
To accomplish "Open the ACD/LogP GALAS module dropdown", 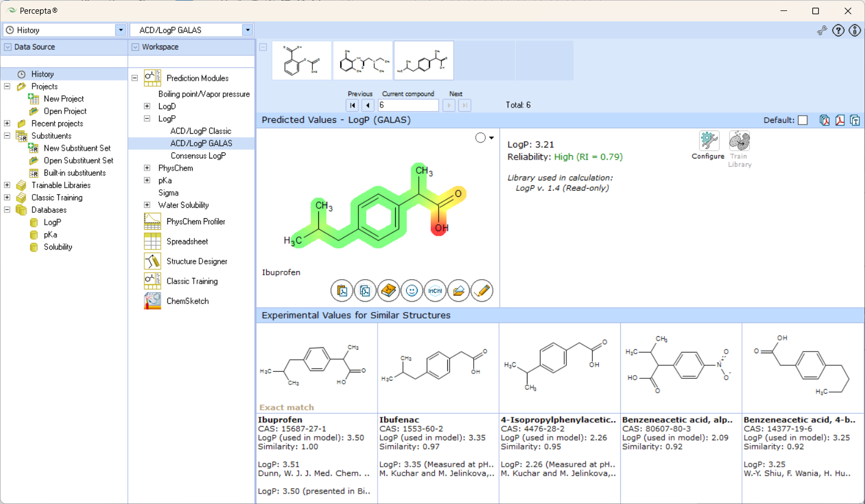I will [248, 30].
